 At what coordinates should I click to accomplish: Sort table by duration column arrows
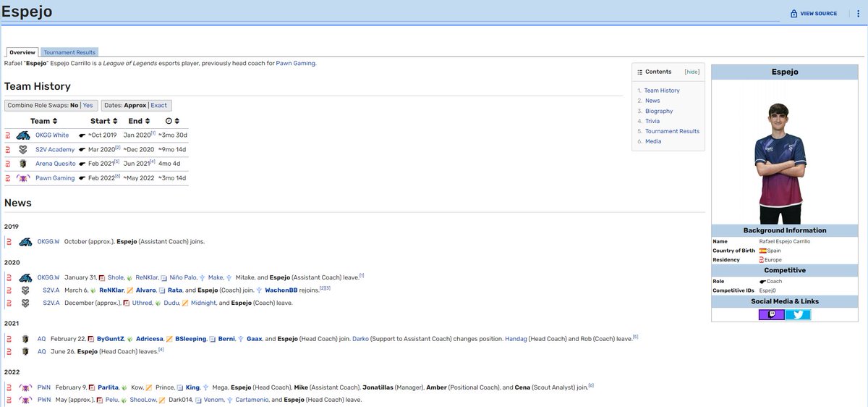pyautogui.click(x=177, y=121)
